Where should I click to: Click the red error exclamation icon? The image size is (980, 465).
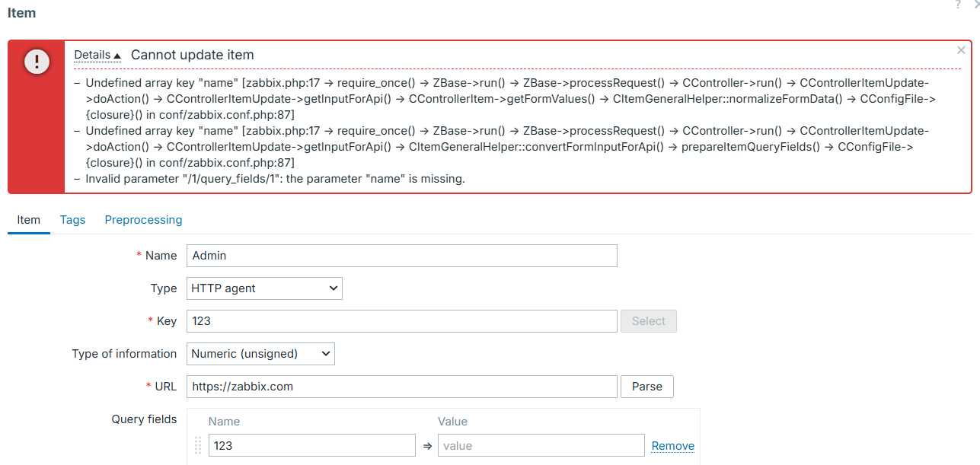coord(37,62)
